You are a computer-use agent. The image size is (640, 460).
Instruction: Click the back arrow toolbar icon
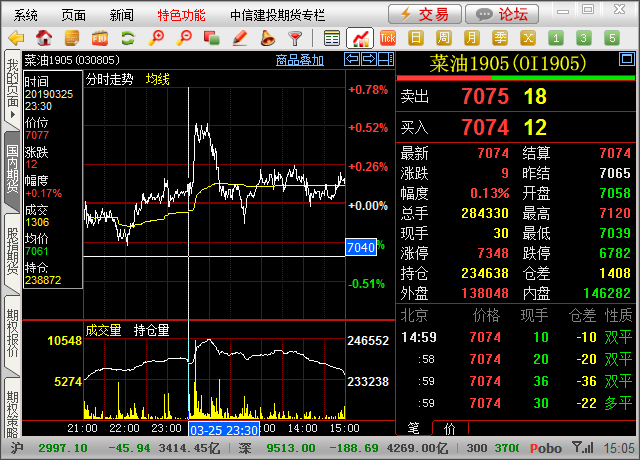pos(16,38)
